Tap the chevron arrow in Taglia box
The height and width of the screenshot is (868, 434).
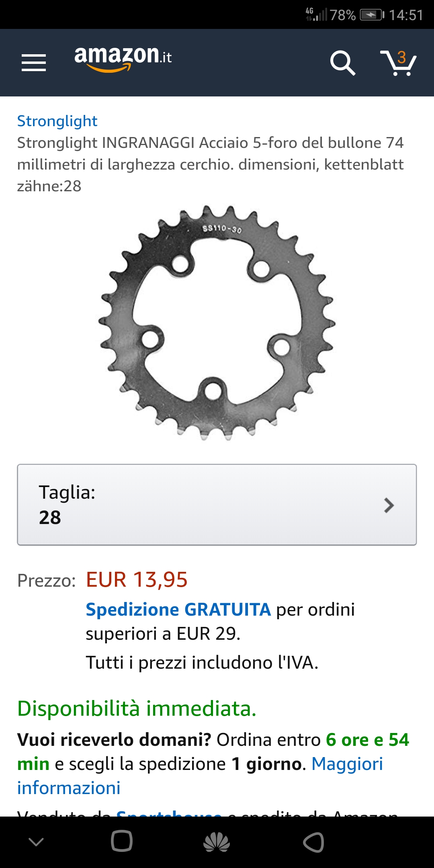tap(389, 505)
